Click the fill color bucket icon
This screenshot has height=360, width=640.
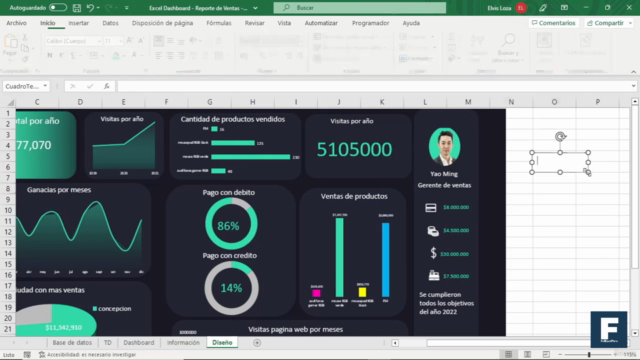[116, 56]
